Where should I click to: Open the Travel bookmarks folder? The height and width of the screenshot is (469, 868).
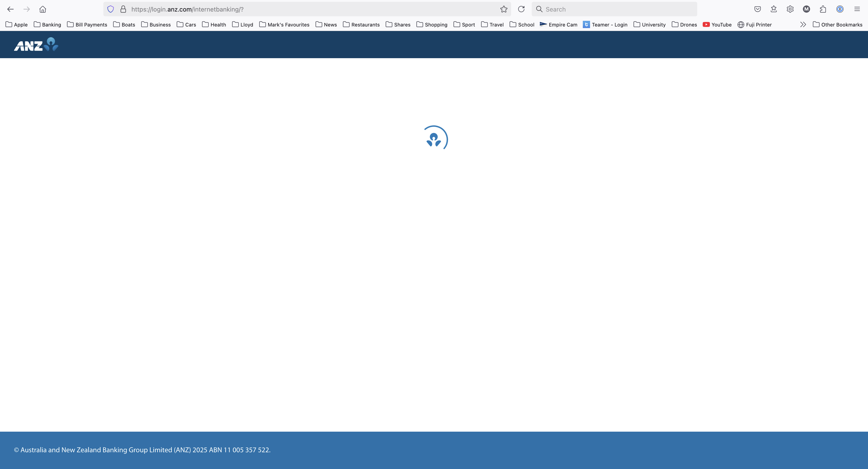click(x=492, y=25)
